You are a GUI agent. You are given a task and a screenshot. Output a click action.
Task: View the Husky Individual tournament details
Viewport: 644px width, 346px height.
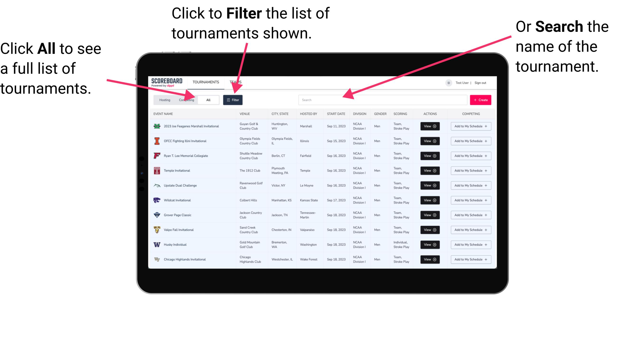pyautogui.click(x=429, y=245)
